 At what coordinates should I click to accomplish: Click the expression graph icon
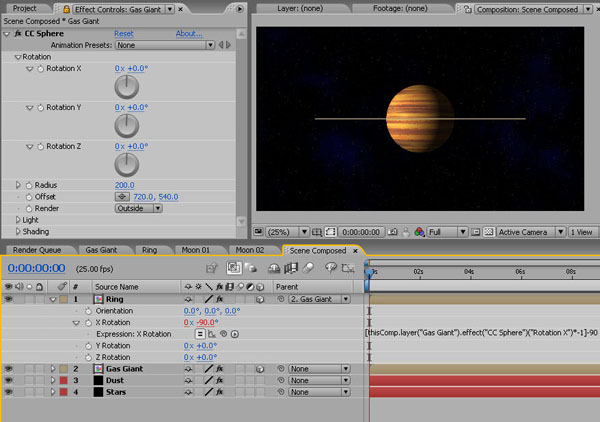(x=212, y=333)
